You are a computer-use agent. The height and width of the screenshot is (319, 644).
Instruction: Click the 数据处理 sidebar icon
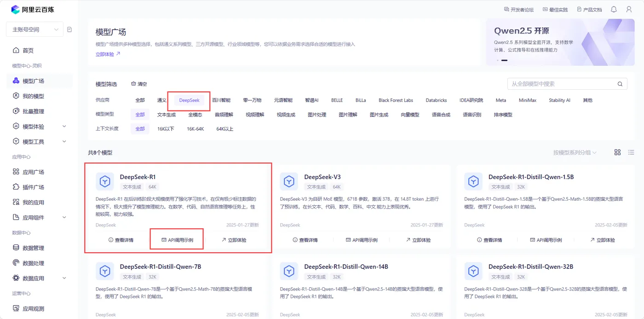16,263
